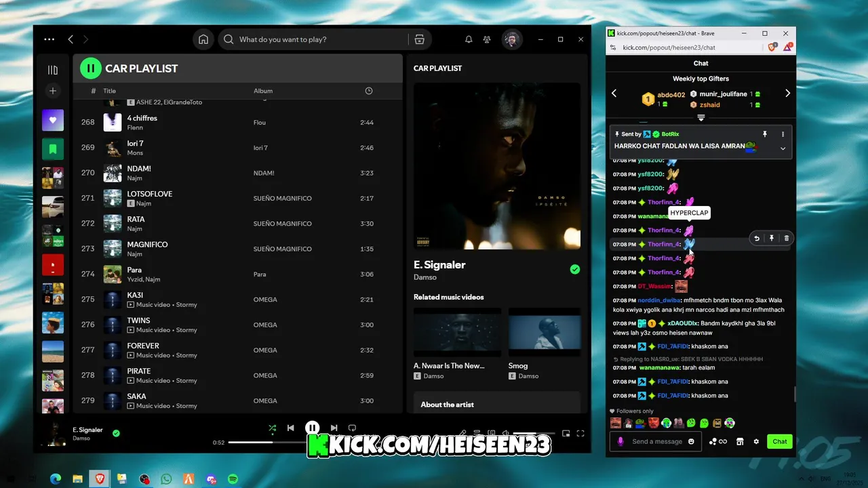868x488 pixels.
Task: Open Friend Activity icon in Spotify
Action: (487, 39)
